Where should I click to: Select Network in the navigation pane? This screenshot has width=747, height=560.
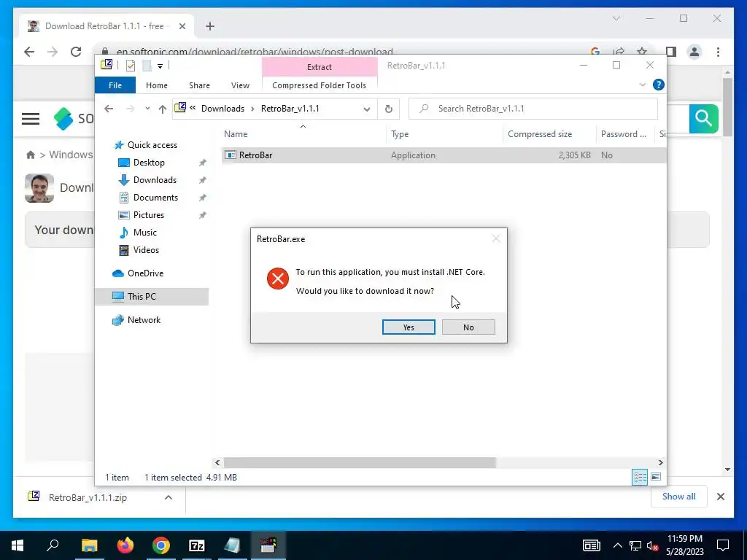144,320
